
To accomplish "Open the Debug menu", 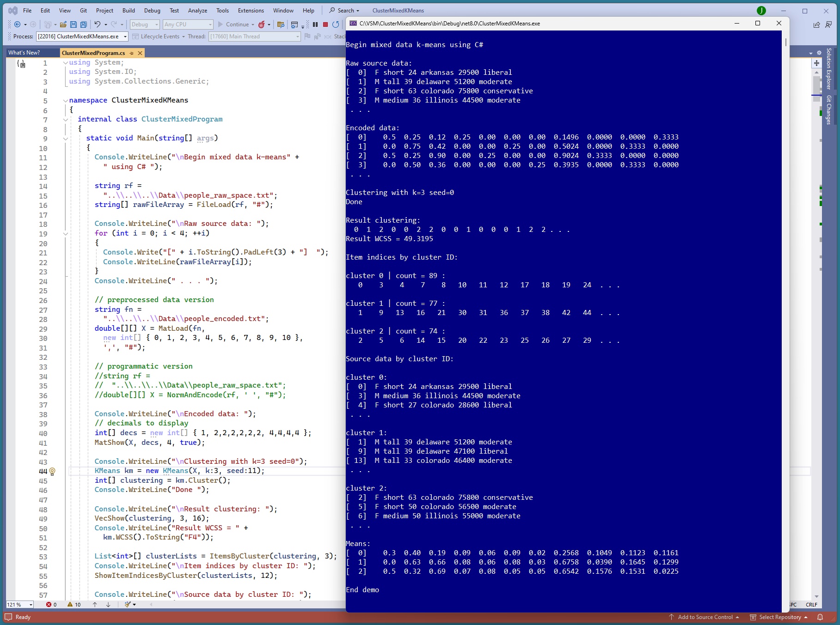I will click(x=152, y=11).
